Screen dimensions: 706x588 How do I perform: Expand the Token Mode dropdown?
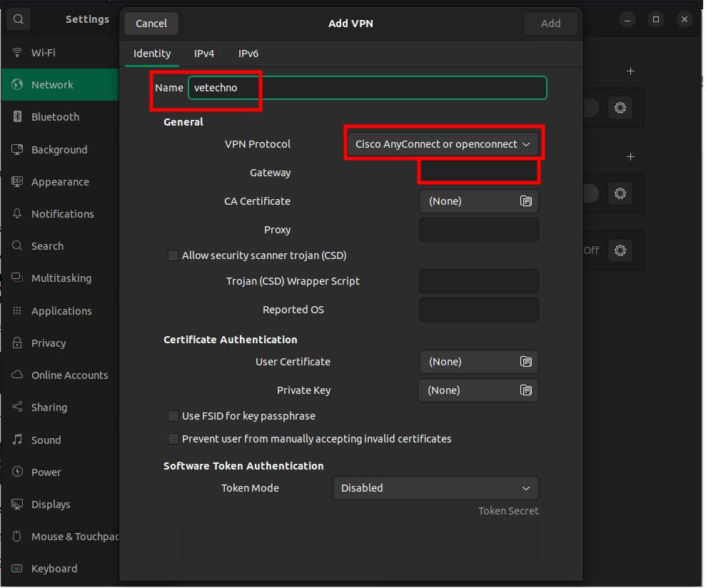(435, 488)
